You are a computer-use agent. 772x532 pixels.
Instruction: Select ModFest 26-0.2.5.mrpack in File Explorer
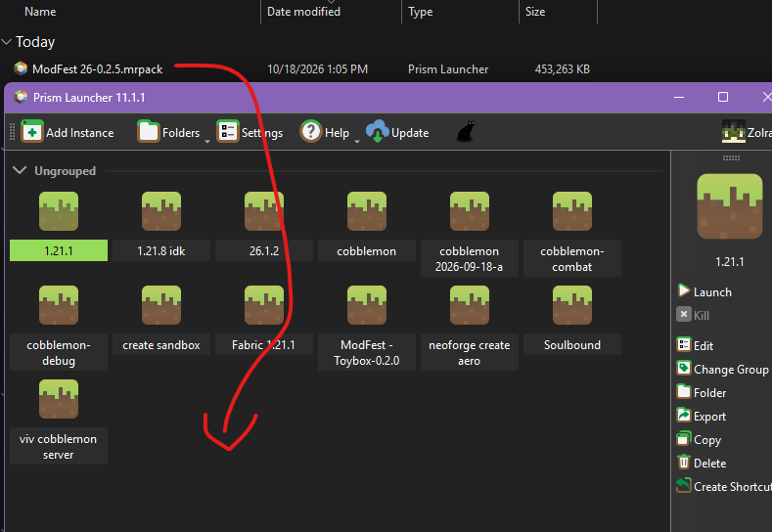(x=98, y=69)
